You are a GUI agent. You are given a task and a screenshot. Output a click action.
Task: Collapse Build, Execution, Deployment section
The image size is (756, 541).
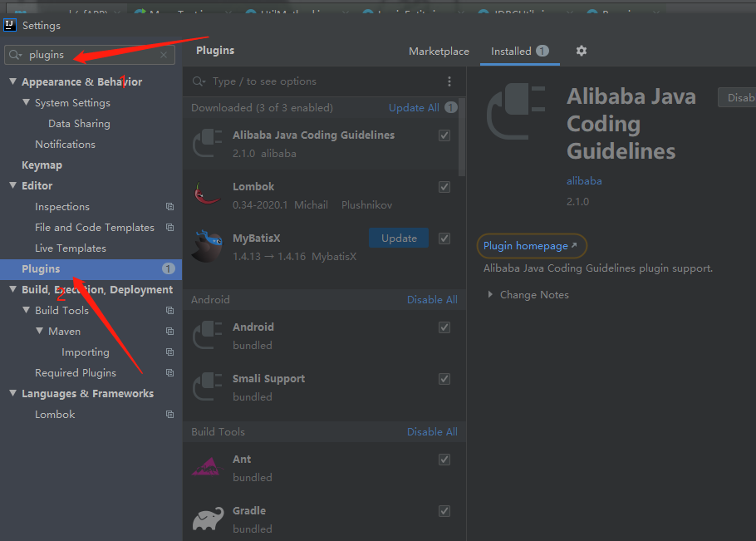(x=13, y=289)
